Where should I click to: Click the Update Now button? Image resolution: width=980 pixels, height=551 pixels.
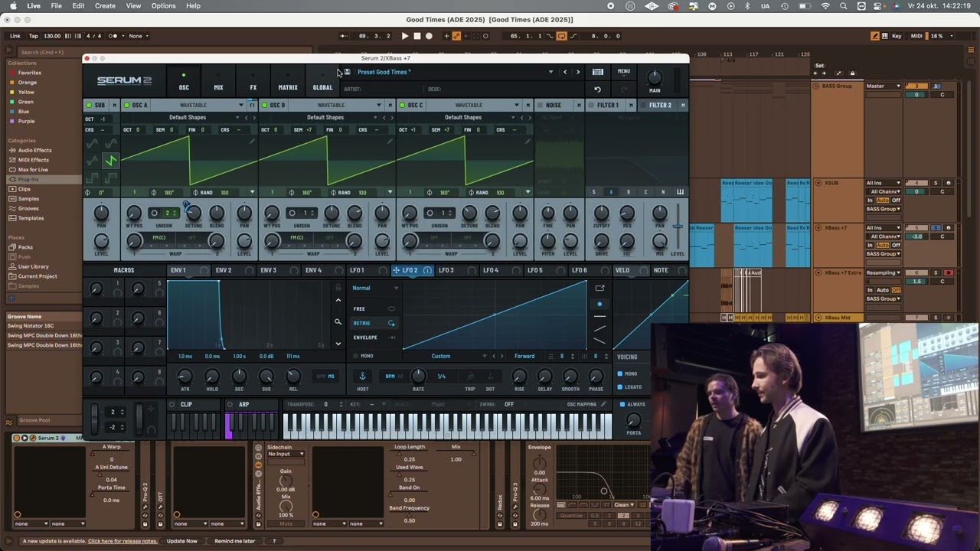click(x=181, y=541)
